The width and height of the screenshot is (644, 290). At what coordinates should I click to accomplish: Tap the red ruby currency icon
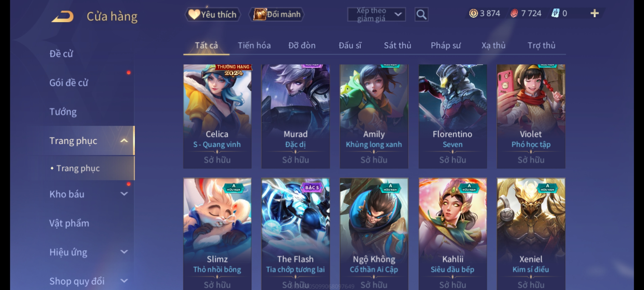(514, 13)
